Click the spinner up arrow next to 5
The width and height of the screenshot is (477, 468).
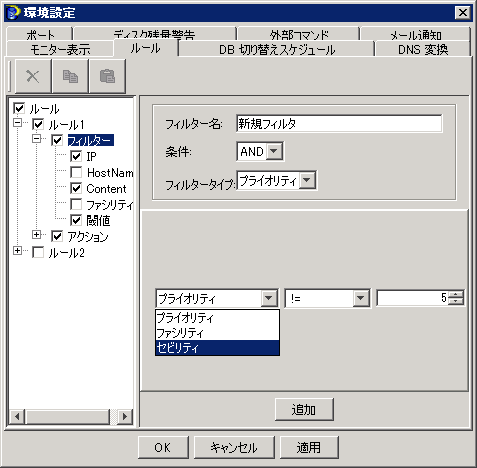click(x=456, y=294)
